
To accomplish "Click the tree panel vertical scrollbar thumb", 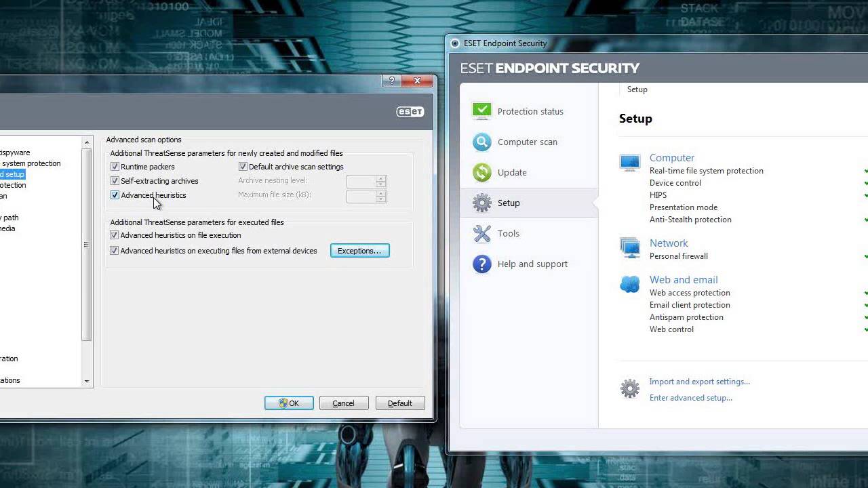I will point(87,245).
